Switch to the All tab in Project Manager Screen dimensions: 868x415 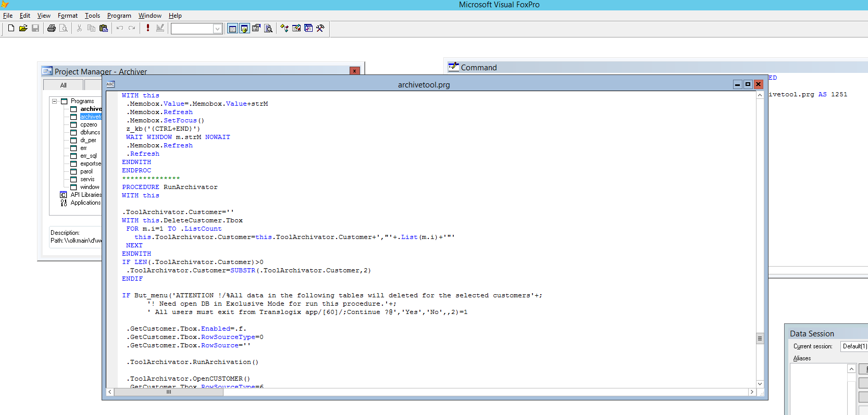point(63,85)
